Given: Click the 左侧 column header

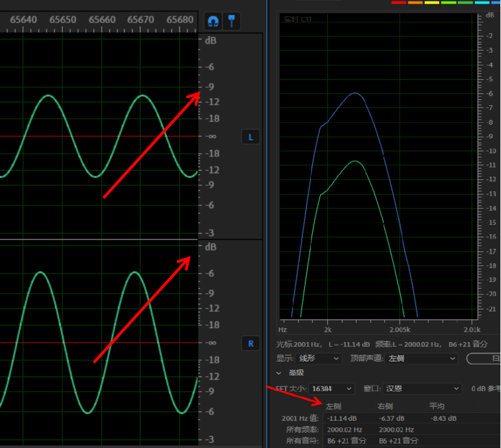Looking at the screenshot, I should [x=334, y=406].
